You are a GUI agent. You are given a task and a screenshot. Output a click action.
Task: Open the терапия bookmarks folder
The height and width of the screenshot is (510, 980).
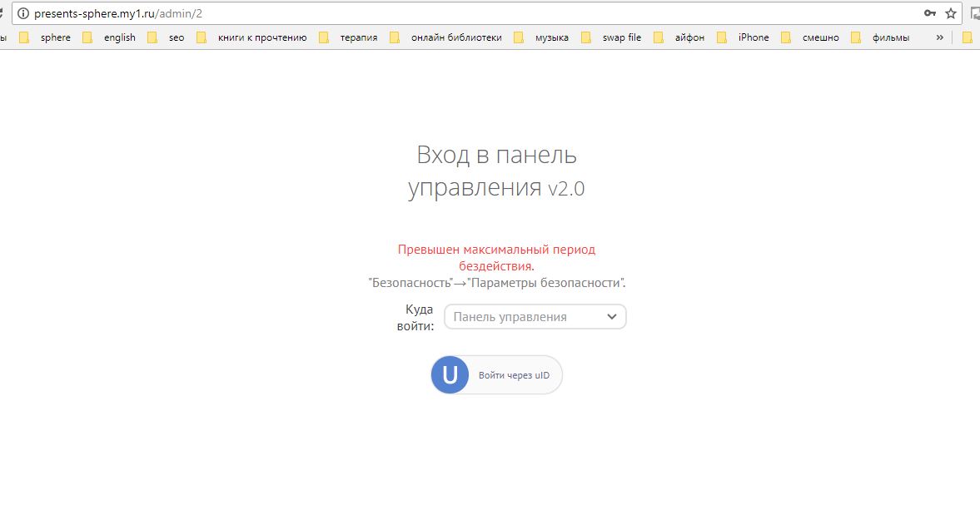[x=349, y=37]
